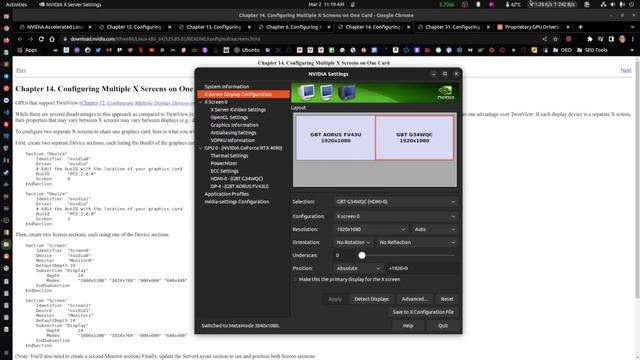The width and height of the screenshot is (640, 360).
Task: Close the Proprietary GPU Drivers tab
Action: [567, 27]
